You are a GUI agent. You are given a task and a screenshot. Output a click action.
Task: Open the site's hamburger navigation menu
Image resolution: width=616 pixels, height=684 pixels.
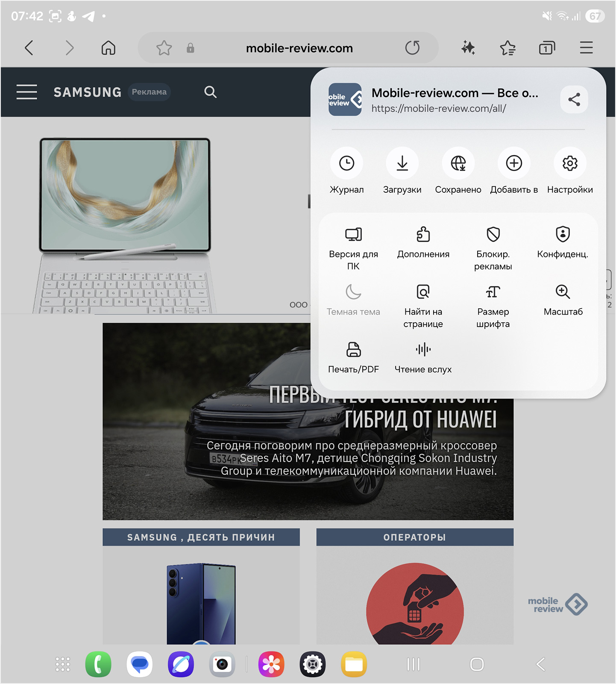coord(26,92)
